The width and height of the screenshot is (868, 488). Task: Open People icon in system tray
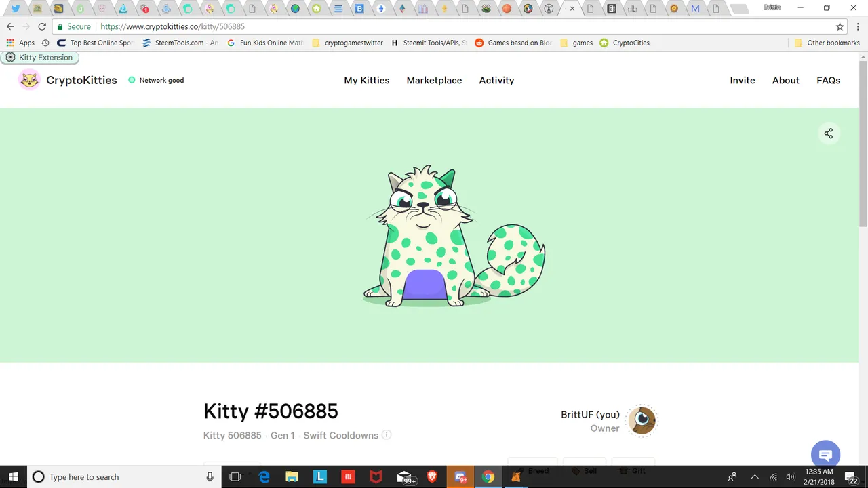pos(732,477)
